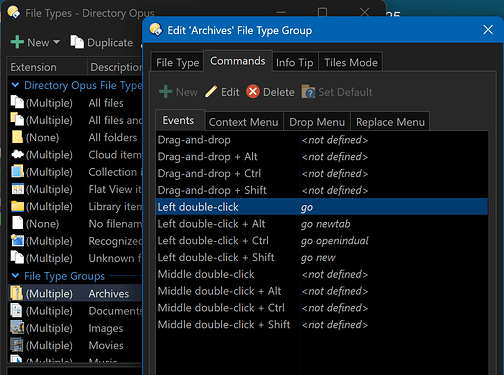The height and width of the screenshot is (375, 504).
Task: Switch to the Tiles Mode tab
Action: [x=351, y=62]
